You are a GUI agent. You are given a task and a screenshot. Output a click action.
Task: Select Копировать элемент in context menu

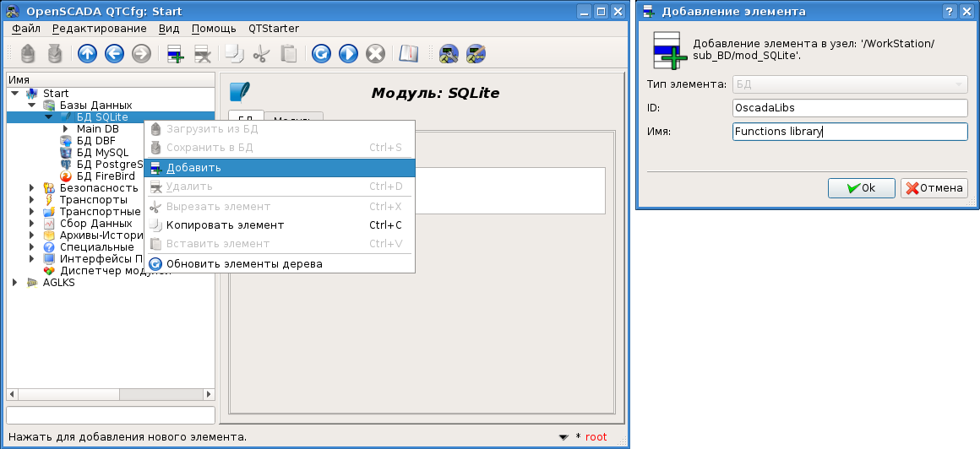(225, 225)
